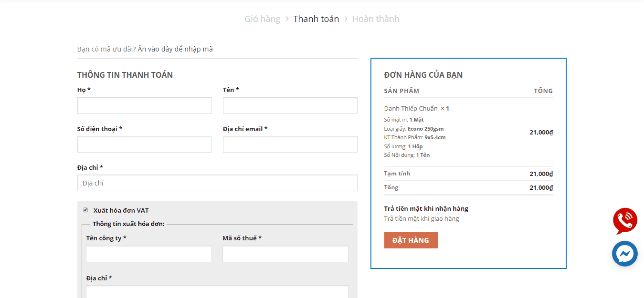Open the blue Messenger chat icon
644x298 pixels.
coord(624,254)
